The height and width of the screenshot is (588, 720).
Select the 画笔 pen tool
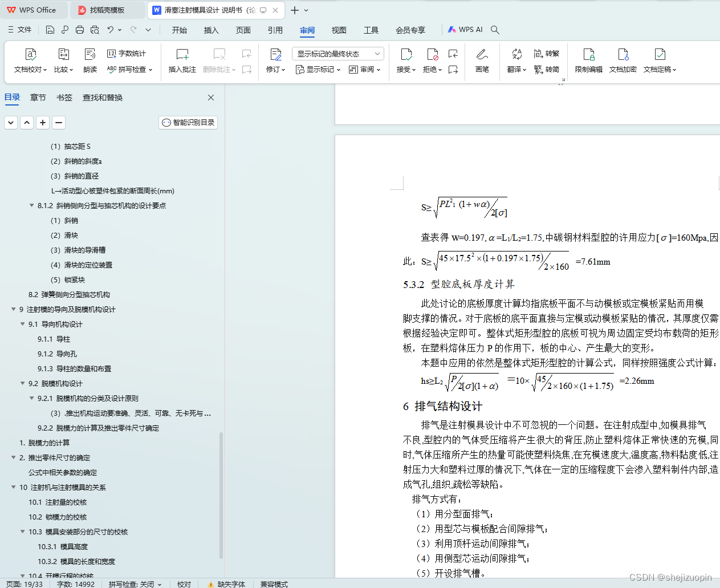(482, 61)
